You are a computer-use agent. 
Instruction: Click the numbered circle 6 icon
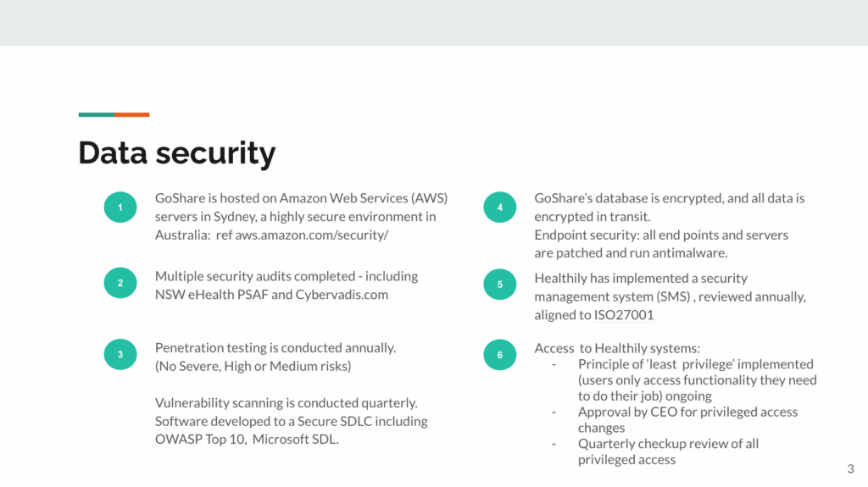[x=499, y=355]
